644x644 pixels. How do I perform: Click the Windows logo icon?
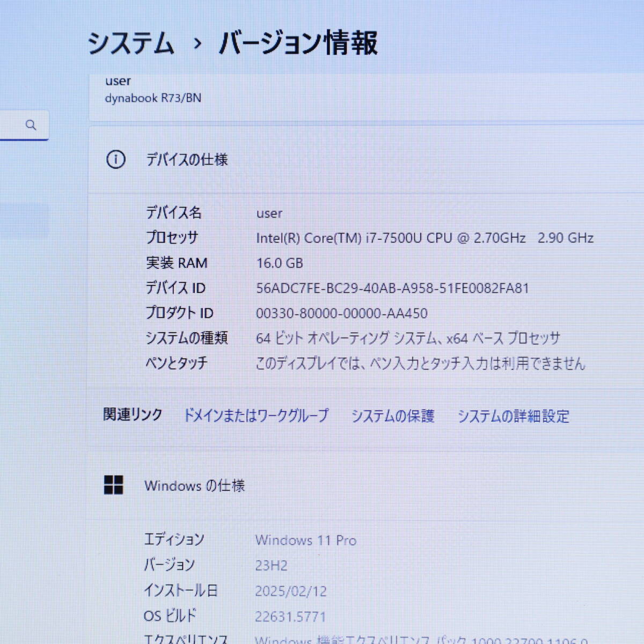pos(113,485)
